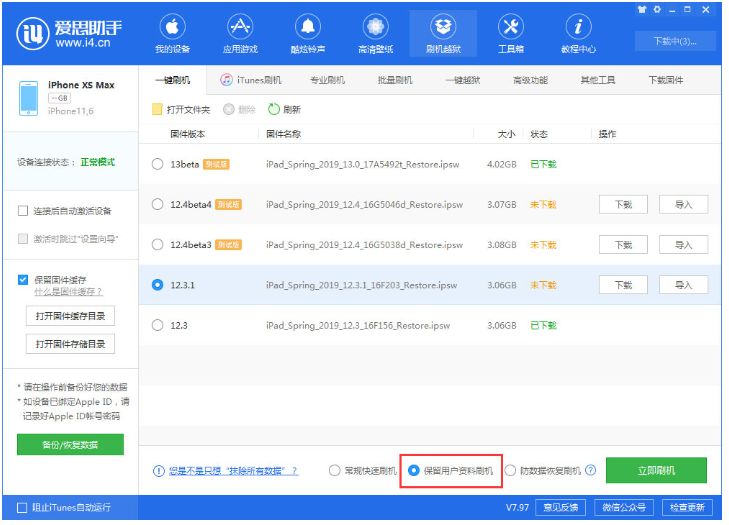The width and height of the screenshot is (729, 525).
Task: Open the 应用游戏 apps and games section
Action: tap(240, 34)
